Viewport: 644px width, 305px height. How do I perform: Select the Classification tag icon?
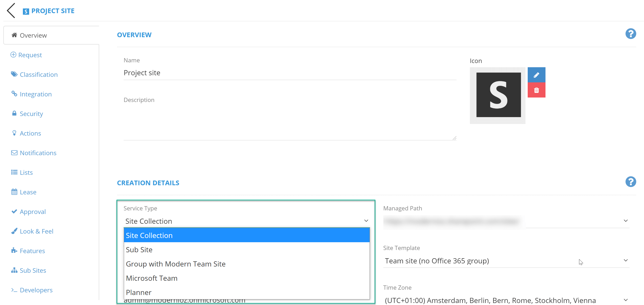[14, 74]
